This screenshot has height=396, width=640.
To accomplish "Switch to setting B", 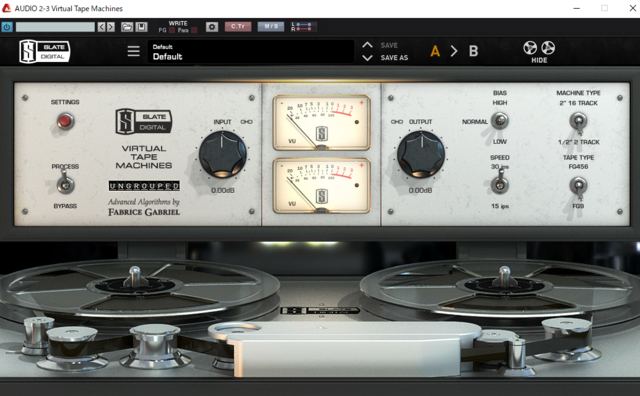I will (x=473, y=51).
